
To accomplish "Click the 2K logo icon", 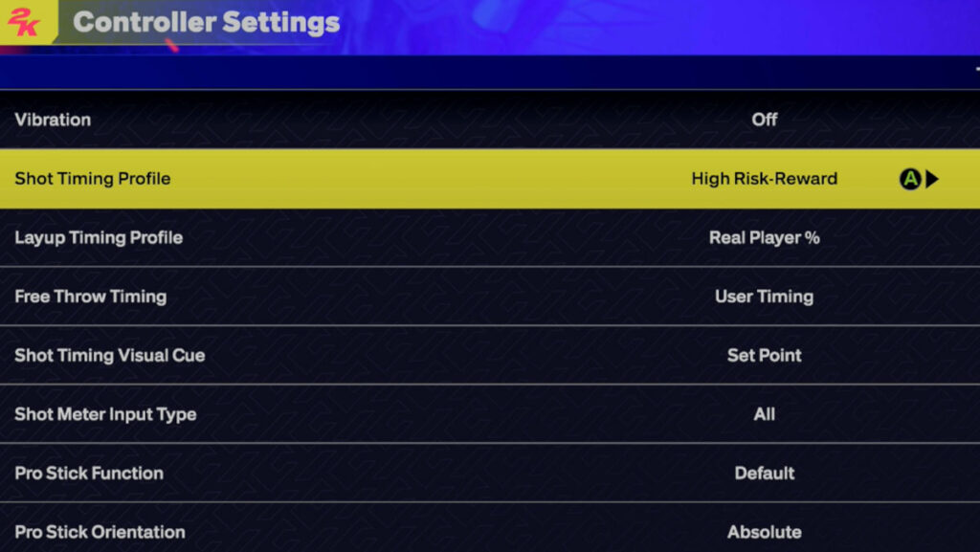I will (x=25, y=21).
